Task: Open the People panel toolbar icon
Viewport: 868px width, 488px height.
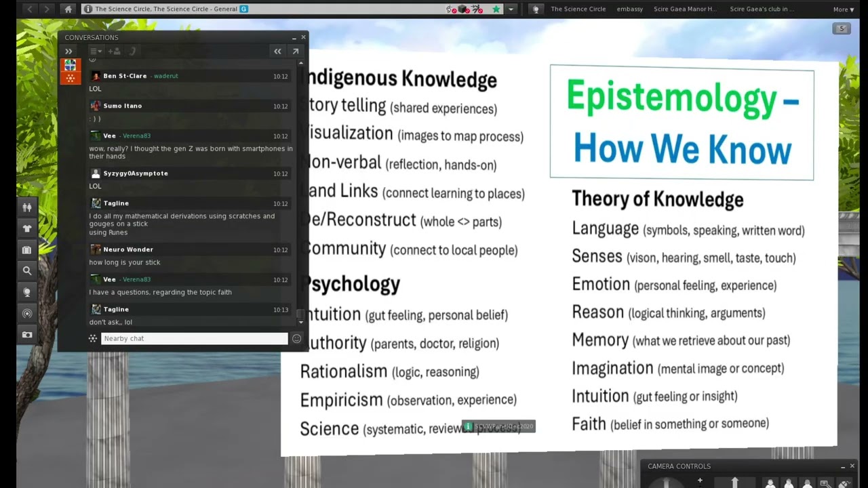Action: pos(27,207)
